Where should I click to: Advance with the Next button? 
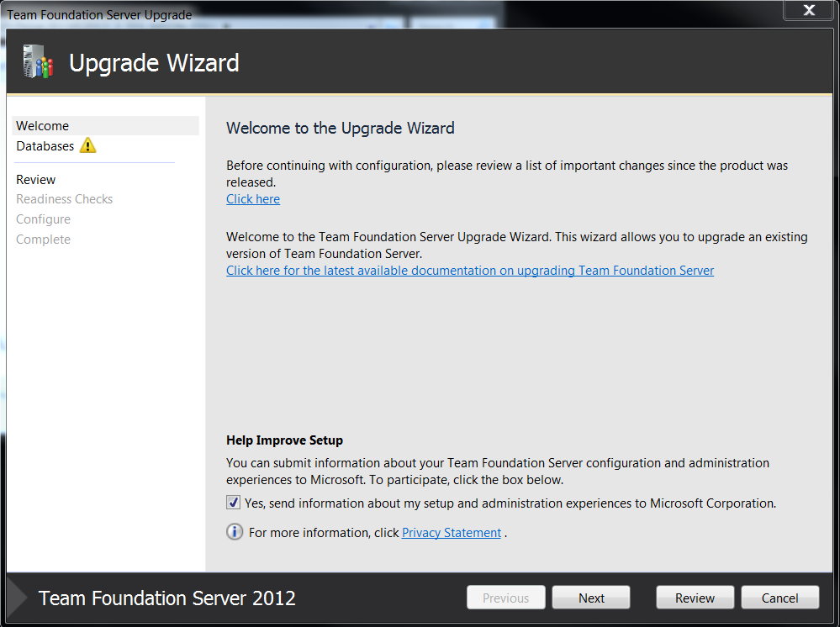(591, 598)
